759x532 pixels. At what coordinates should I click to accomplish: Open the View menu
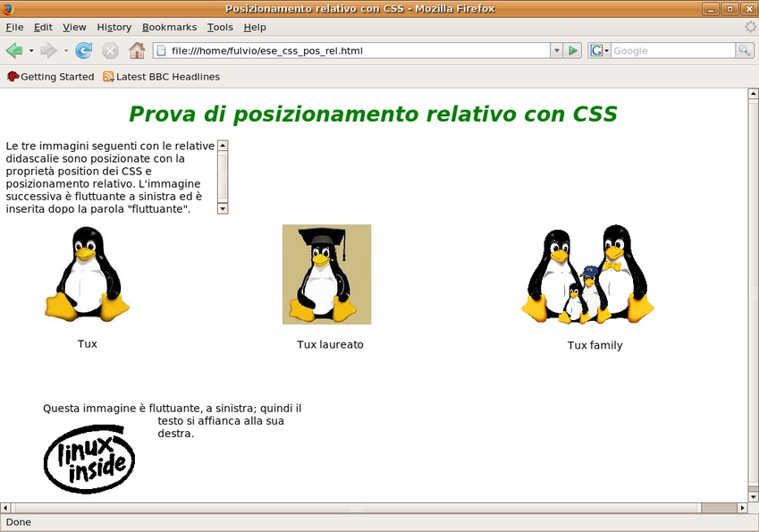74,27
